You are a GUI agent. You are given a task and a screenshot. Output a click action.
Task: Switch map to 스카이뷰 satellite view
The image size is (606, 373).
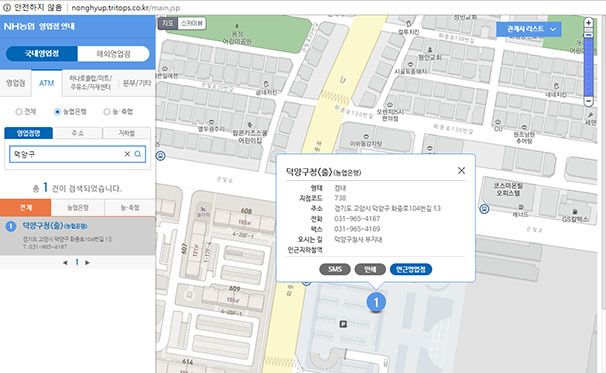pyautogui.click(x=192, y=24)
